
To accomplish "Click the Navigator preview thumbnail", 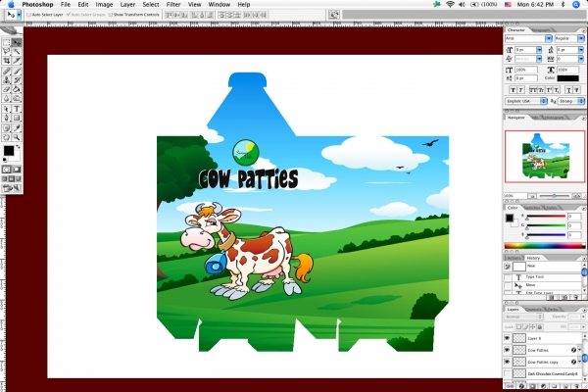I will tap(545, 157).
